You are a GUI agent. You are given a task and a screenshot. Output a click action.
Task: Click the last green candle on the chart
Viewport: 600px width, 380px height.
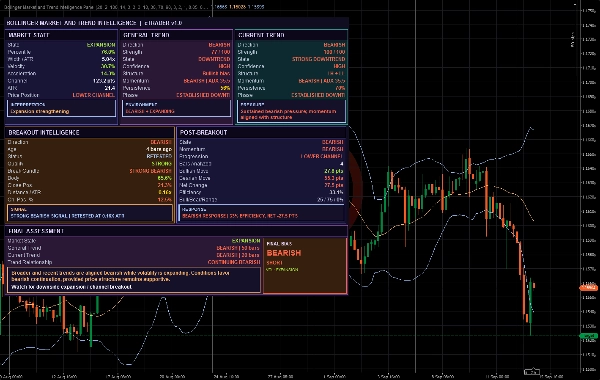point(531,306)
